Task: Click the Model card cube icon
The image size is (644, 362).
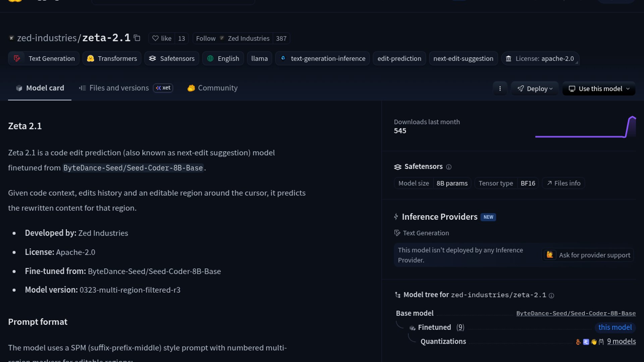Action: 19,88
